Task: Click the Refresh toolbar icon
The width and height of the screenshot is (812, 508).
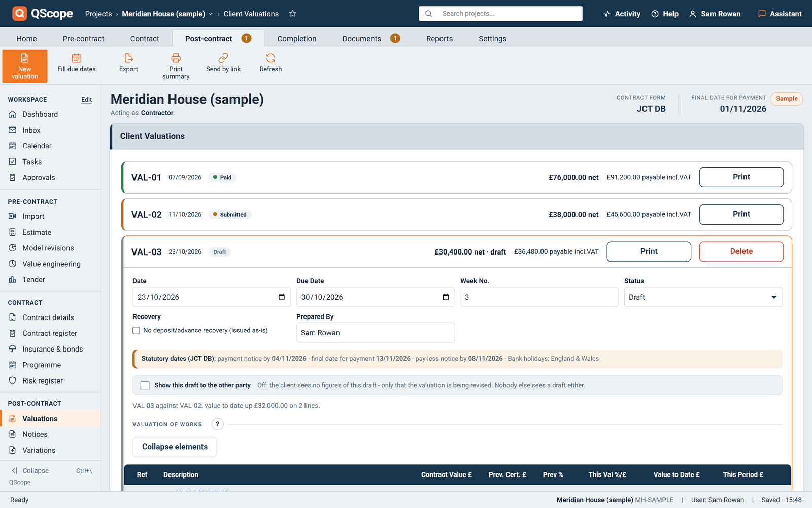Action: pos(270,58)
